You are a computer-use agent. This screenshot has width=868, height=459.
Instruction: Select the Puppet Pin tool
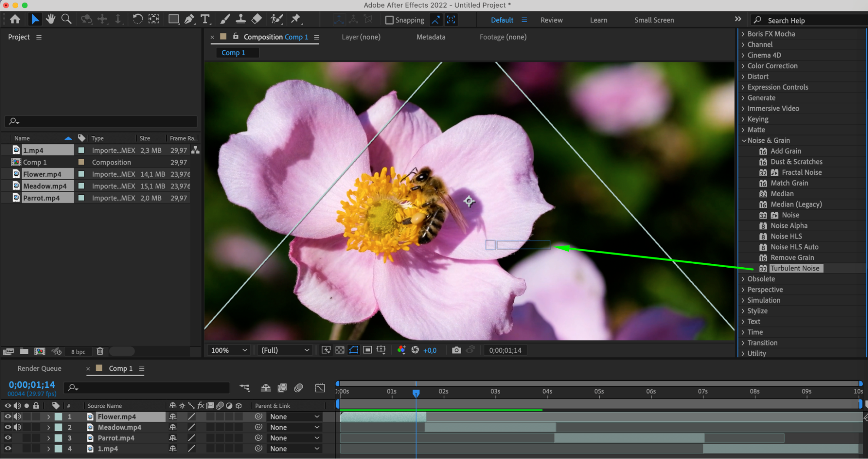pyautogui.click(x=296, y=19)
